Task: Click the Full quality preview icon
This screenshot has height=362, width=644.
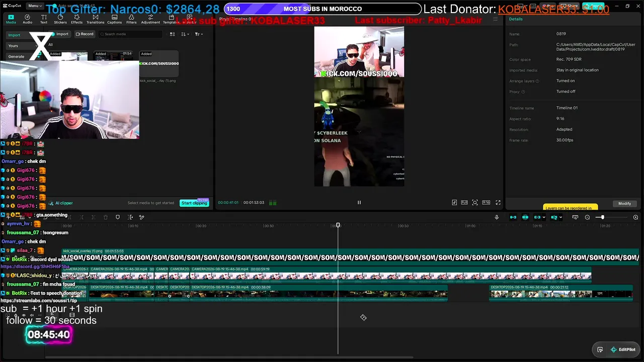Action: tap(464, 203)
